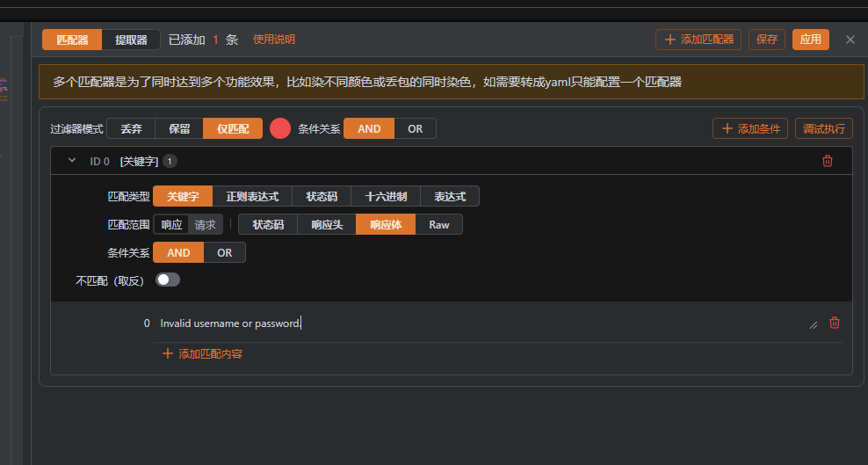Delete match content row 0 with trash icon

point(834,323)
